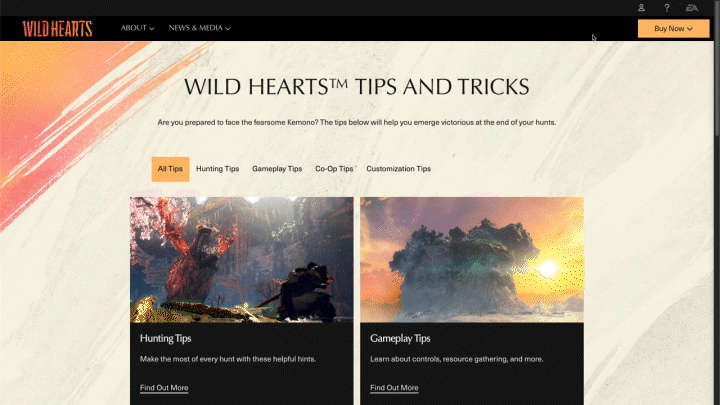The height and width of the screenshot is (405, 720).
Task: Open the EA logo menu
Action: 692,7
